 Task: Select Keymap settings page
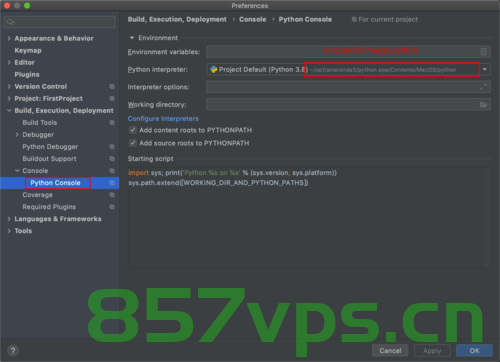pyautogui.click(x=28, y=51)
